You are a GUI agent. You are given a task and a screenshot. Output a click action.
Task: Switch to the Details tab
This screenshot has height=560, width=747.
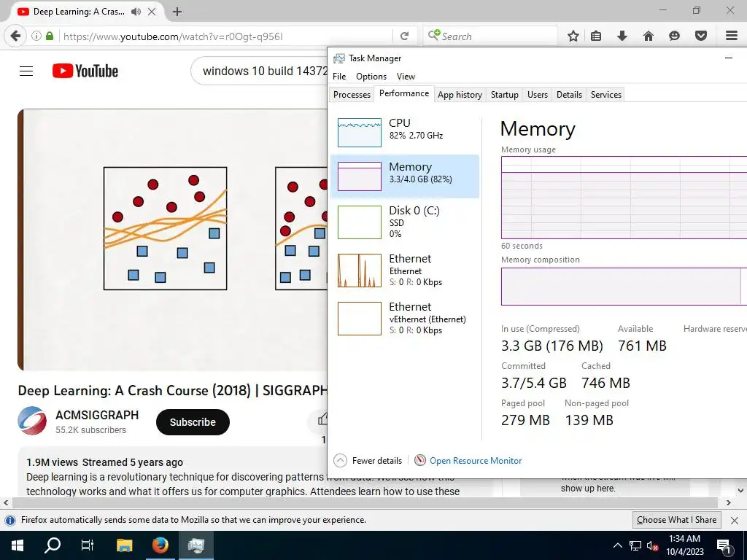pyautogui.click(x=569, y=94)
